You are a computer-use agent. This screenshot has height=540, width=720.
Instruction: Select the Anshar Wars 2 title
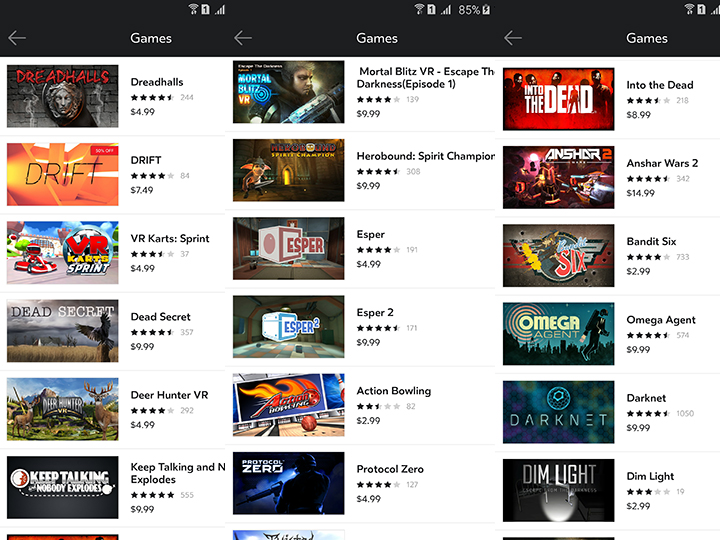[x=662, y=163]
